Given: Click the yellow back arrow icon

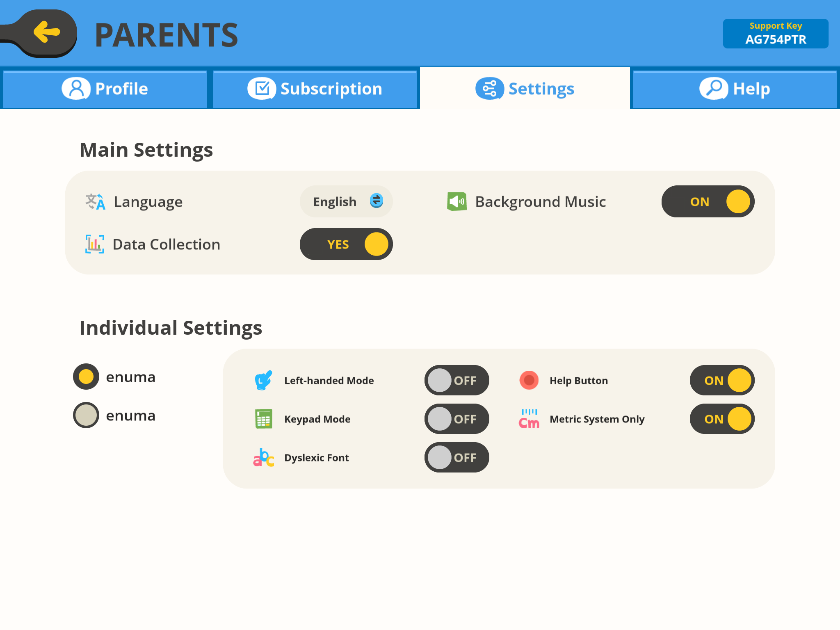Looking at the screenshot, I should point(47,32).
